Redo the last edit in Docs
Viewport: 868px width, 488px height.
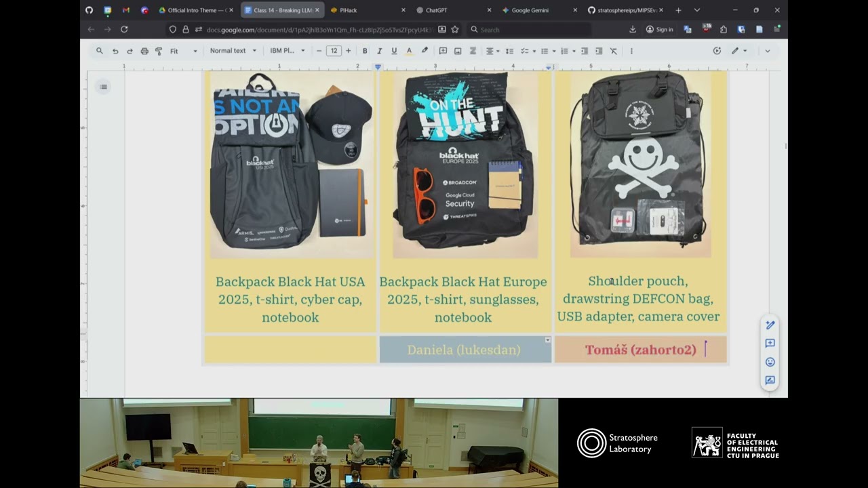tap(130, 51)
